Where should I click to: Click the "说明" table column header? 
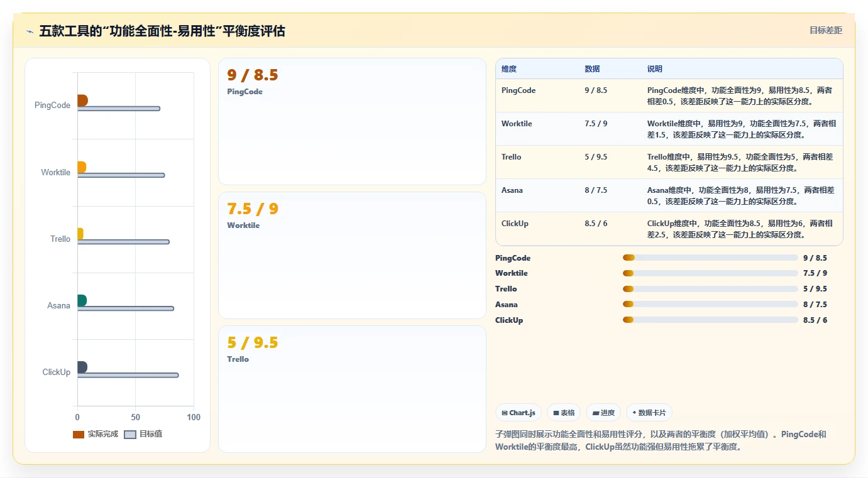tap(655, 69)
